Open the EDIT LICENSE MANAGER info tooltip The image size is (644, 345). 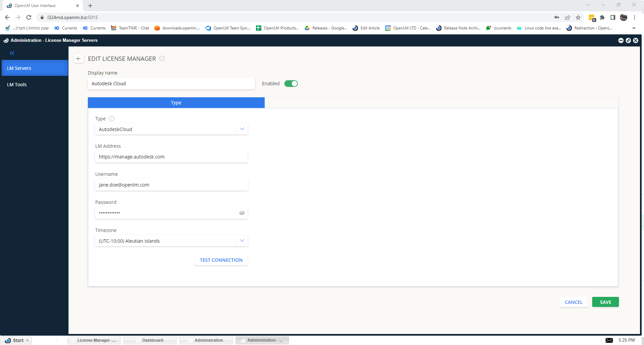coord(162,59)
